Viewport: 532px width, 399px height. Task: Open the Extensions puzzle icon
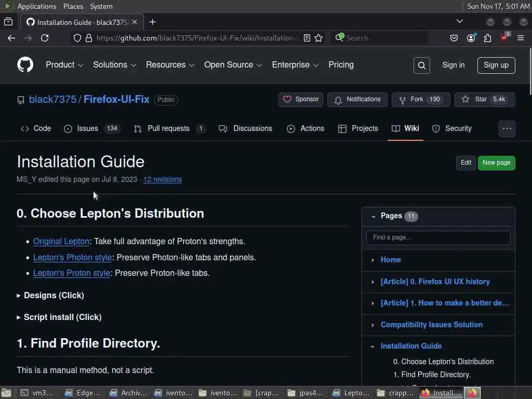click(487, 38)
